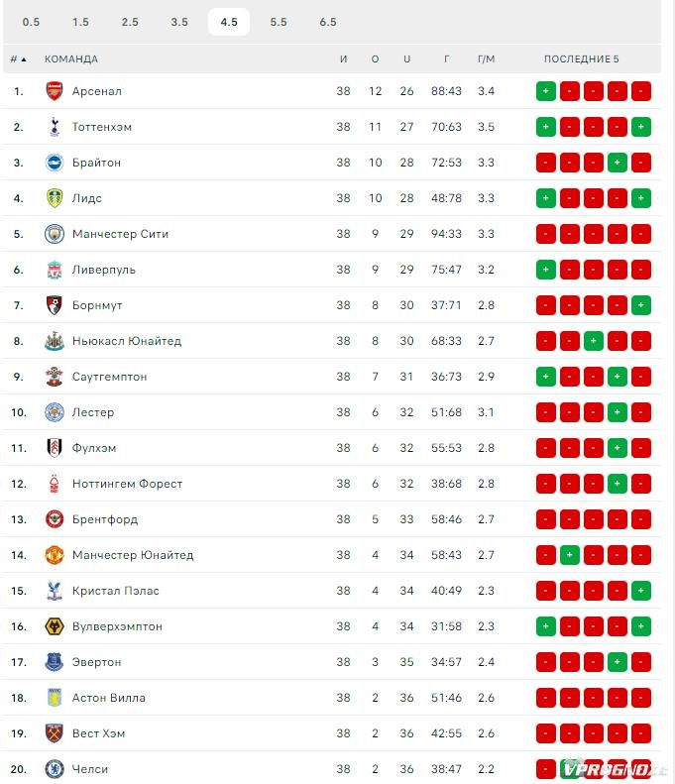Select the 5.5 total tab

tap(279, 22)
